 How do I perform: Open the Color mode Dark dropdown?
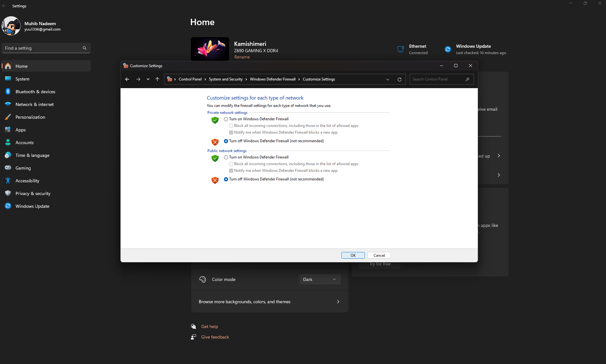pyautogui.click(x=320, y=279)
